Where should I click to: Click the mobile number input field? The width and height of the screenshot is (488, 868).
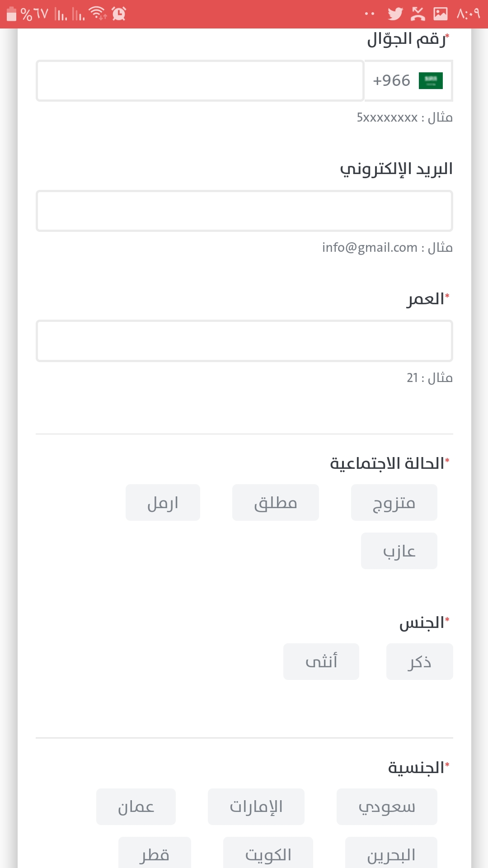(200, 81)
